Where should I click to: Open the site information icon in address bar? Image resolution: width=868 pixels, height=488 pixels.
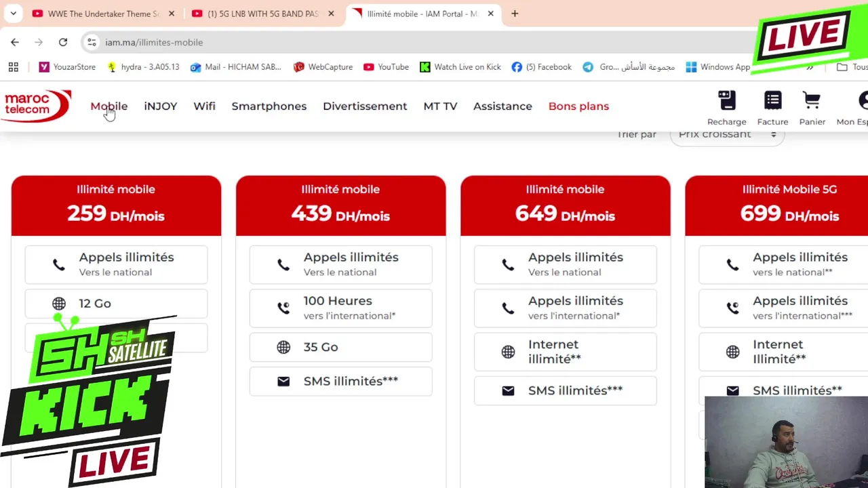pyautogui.click(x=92, y=42)
